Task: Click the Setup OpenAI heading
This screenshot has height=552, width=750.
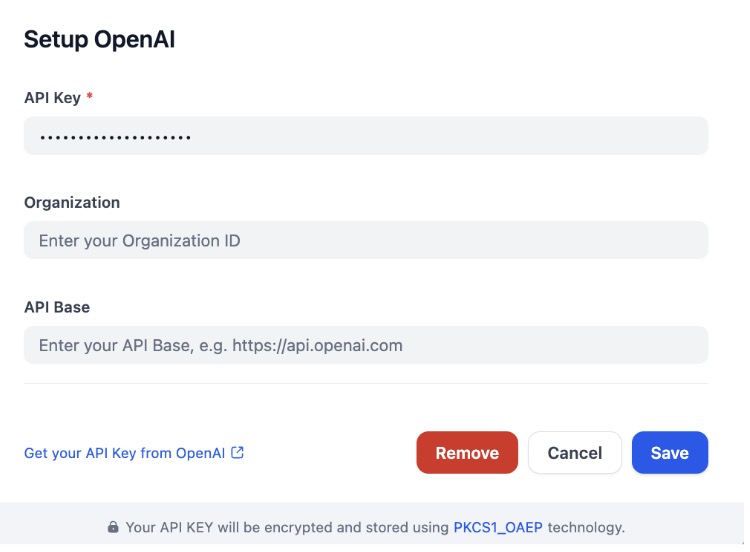Action: pos(100,40)
